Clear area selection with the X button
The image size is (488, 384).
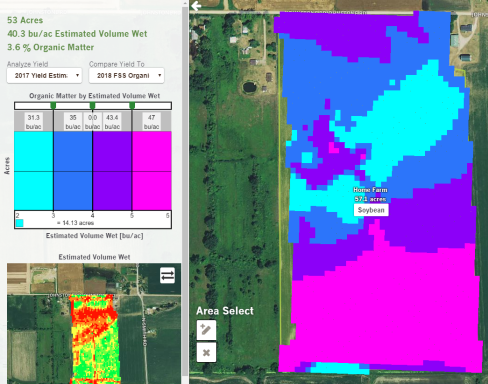click(x=206, y=352)
